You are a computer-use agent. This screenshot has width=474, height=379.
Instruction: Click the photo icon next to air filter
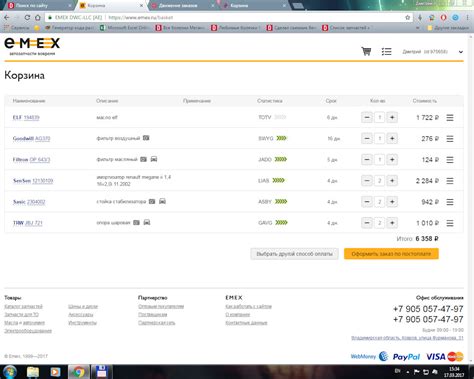point(146,138)
